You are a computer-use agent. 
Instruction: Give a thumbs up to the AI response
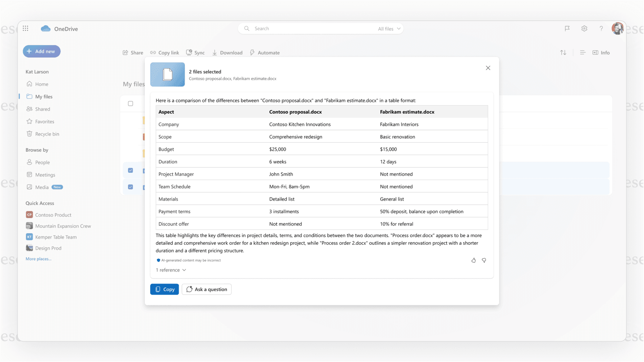pos(473,260)
